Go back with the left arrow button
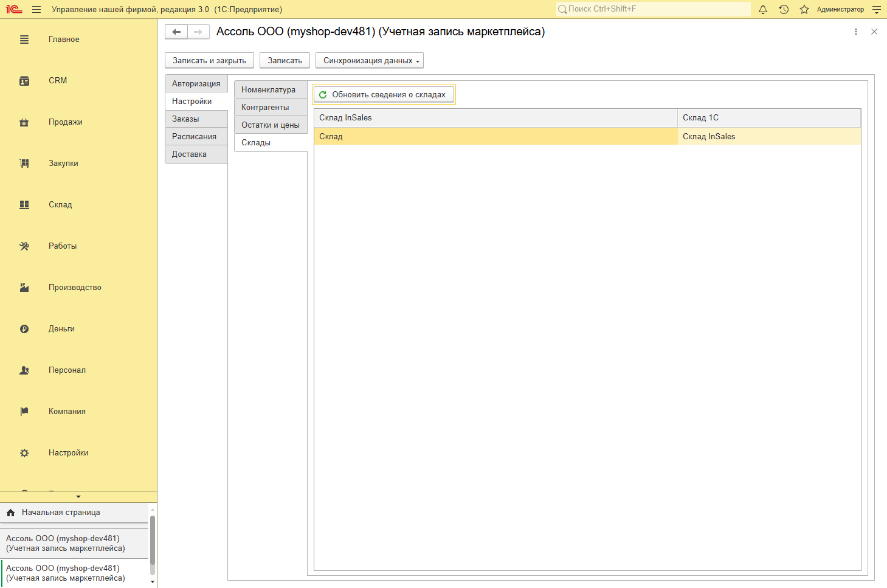The width and height of the screenshot is (887, 588). (x=176, y=32)
